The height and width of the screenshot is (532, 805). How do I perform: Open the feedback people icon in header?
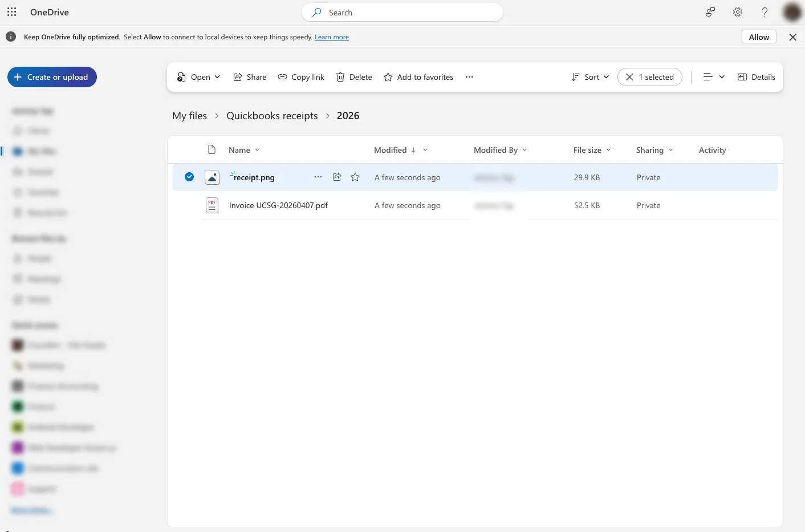710,12
